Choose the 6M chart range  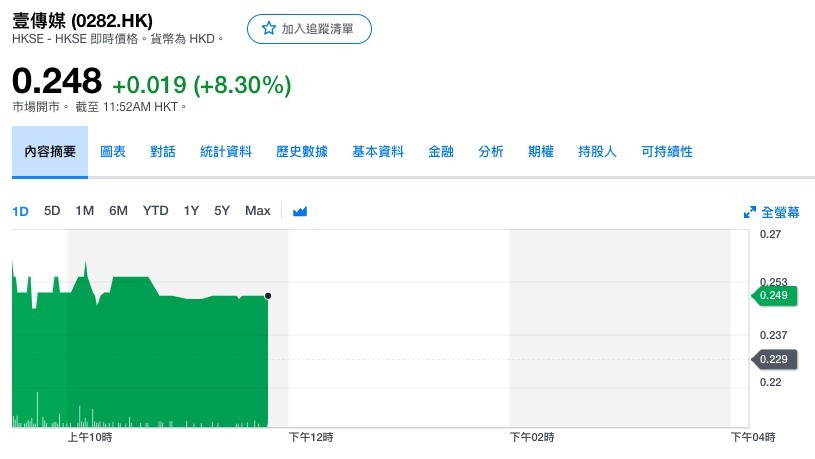tap(119, 211)
